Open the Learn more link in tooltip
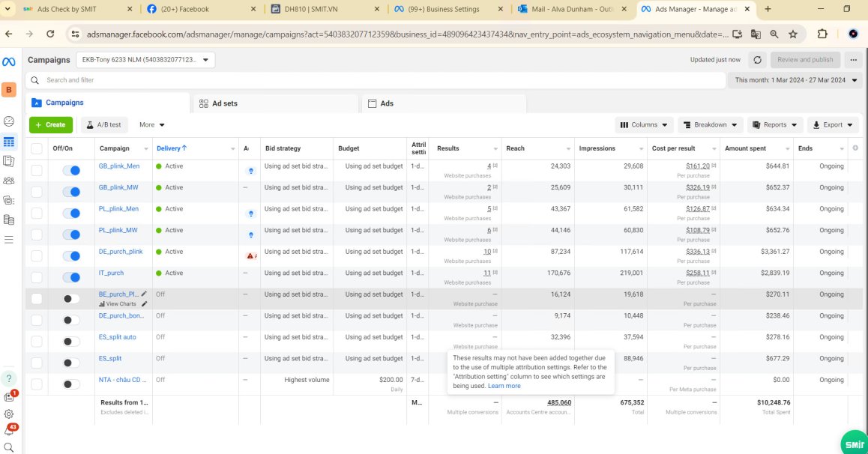The image size is (868, 454). pyautogui.click(x=504, y=386)
